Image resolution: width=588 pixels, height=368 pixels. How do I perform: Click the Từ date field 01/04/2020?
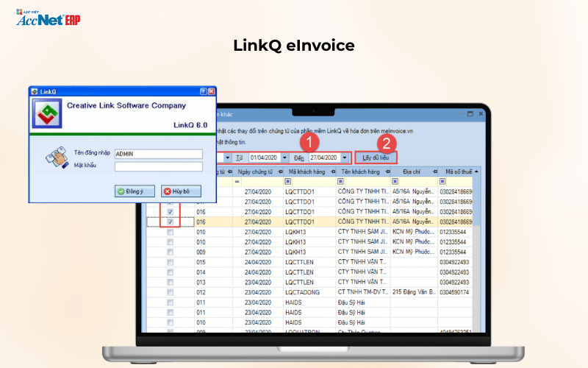265,158
